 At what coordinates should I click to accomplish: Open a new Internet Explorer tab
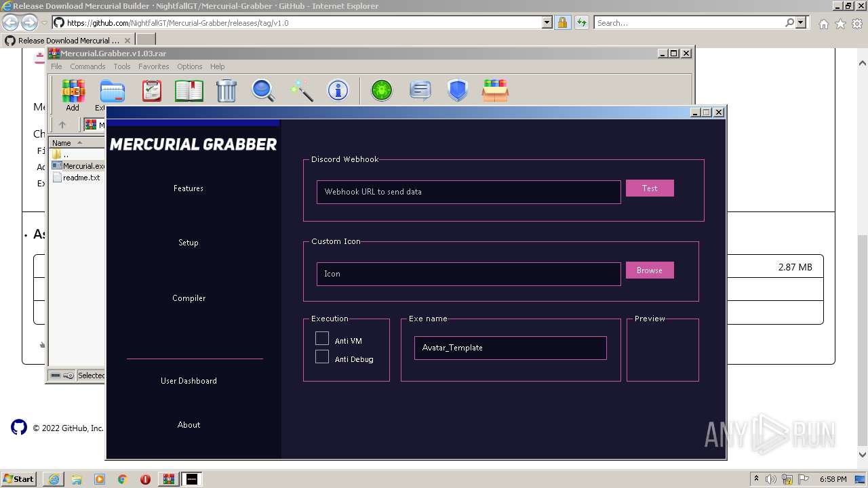(x=146, y=40)
